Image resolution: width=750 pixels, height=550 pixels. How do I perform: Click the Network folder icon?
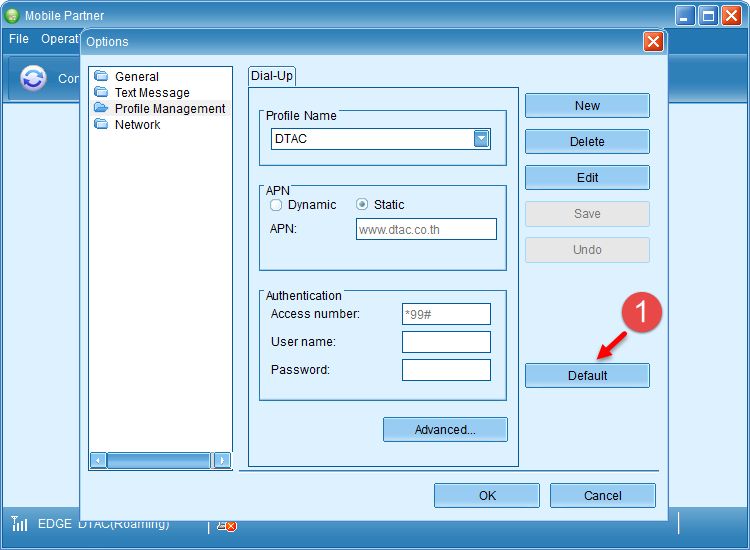coord(101,124)
